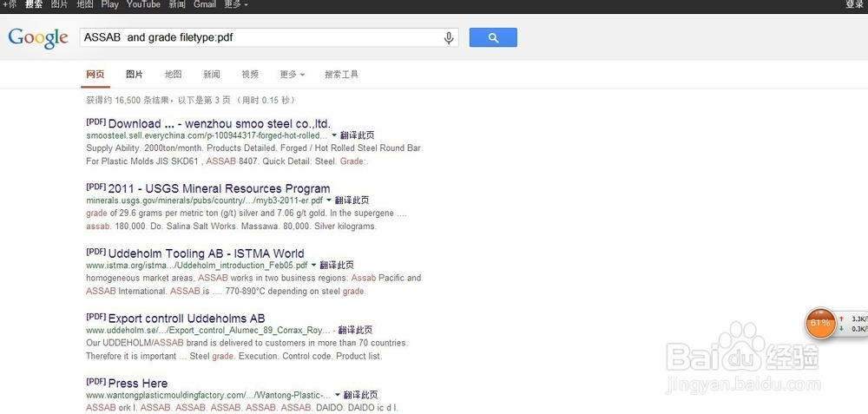Click the smoosteel.sell.everychina.com URL text

[207, 135]
